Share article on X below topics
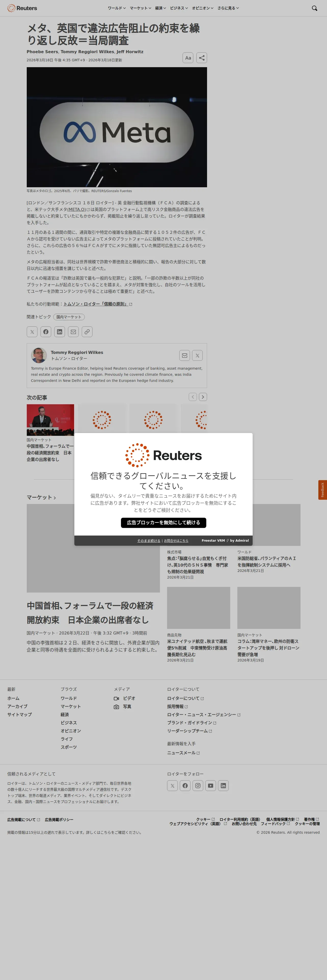This screenshot has width=327, height=980. click(x=32, y=332)
